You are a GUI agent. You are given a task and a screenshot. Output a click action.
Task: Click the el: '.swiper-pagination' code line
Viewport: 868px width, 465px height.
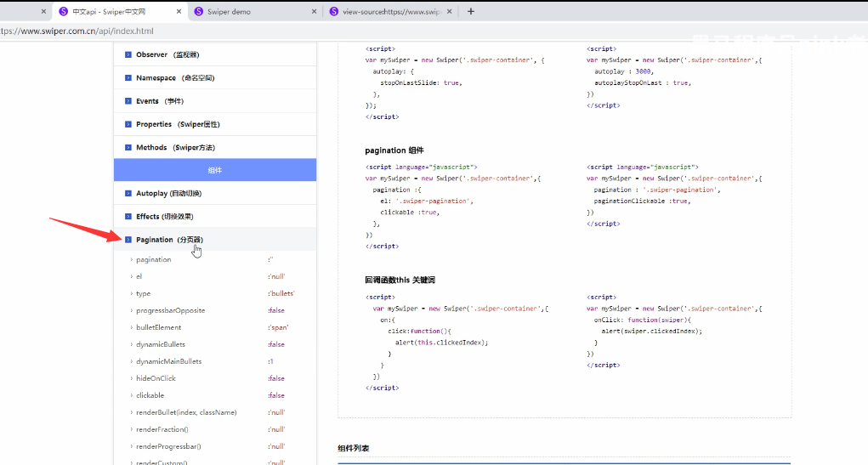coord(426,201)
